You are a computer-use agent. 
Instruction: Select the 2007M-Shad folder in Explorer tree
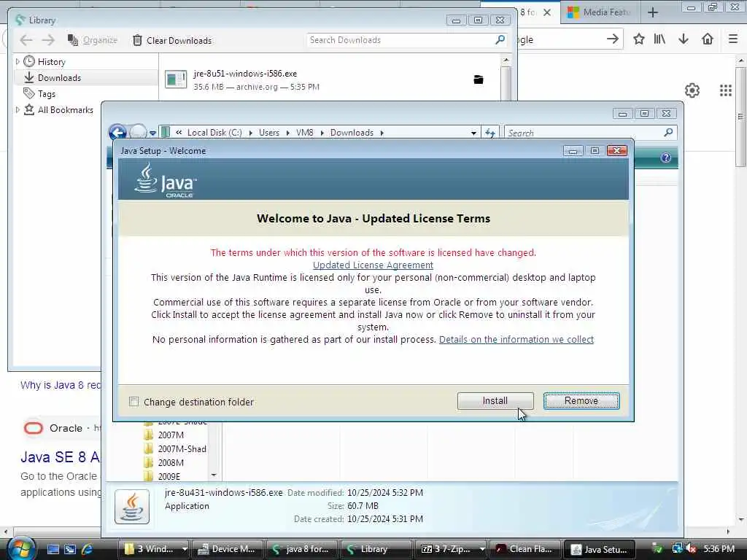pyautogui.click(x=182, y=449)
